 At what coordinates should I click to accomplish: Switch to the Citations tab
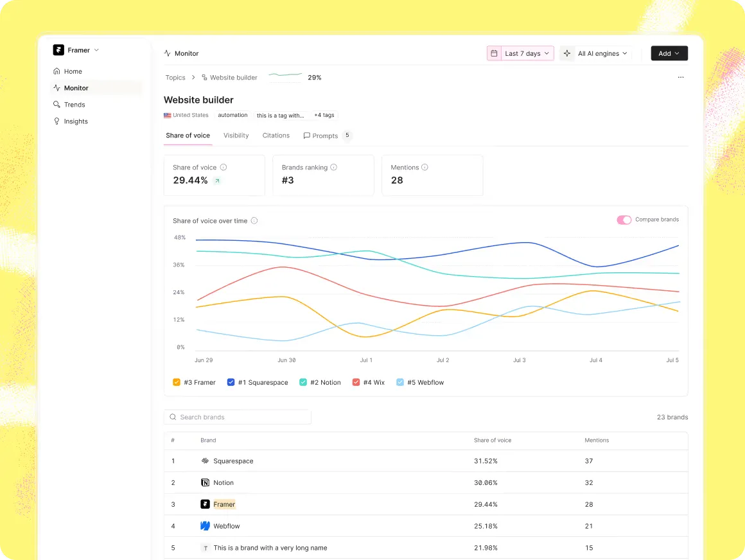(x=276, y=136)
